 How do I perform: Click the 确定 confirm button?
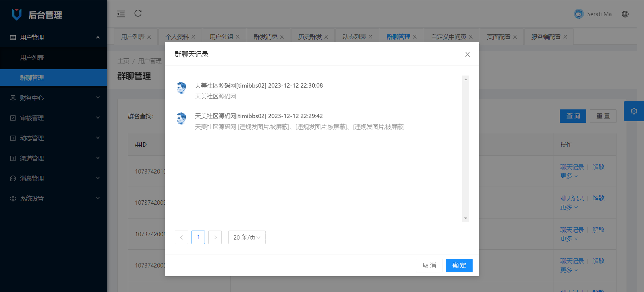click(x=459, y=265)
